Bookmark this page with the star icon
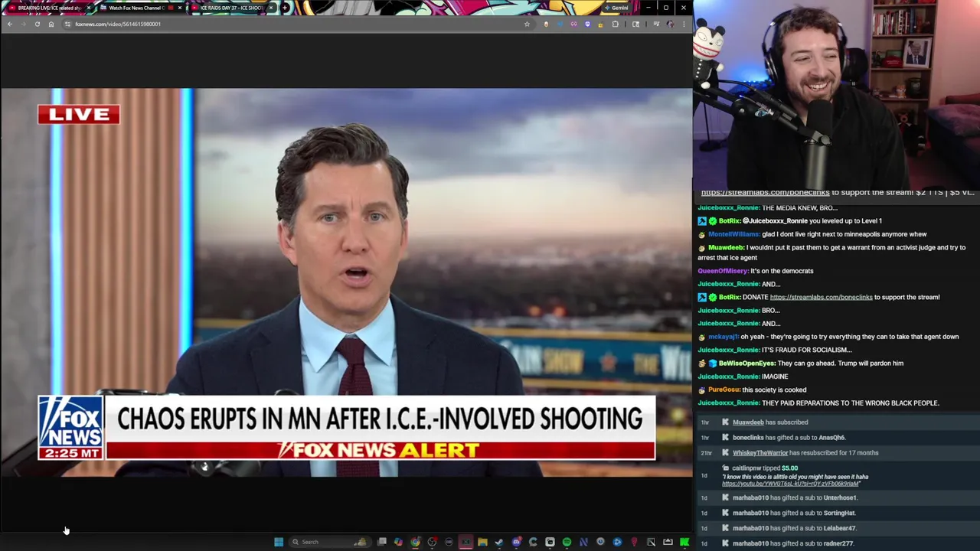 tap(527, 24)
